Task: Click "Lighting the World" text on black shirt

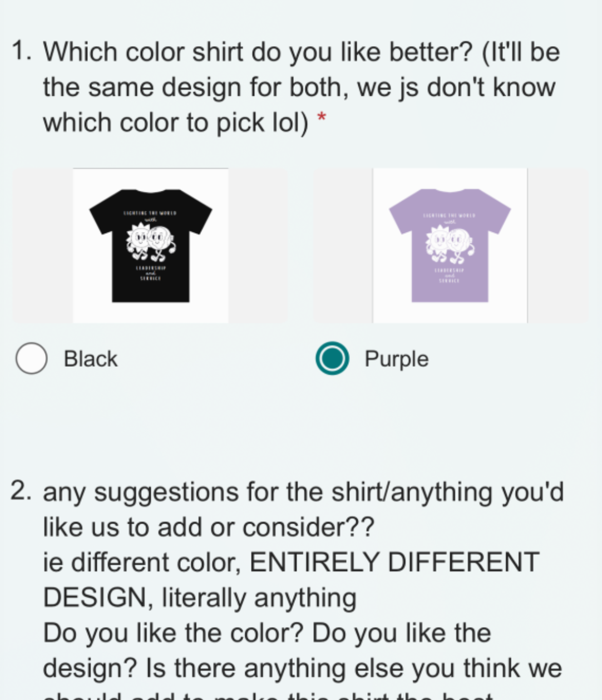Action: (150, 213)
